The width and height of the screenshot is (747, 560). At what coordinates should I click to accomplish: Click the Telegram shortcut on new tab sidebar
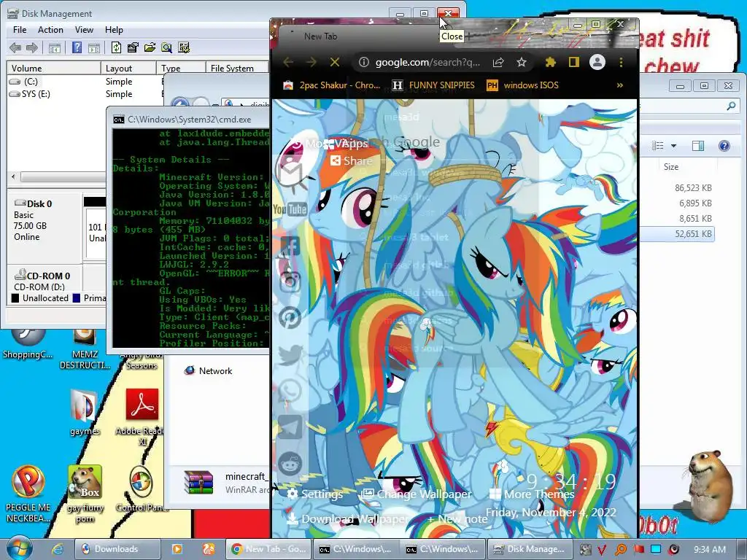pyautogui.click(x=290, y=427)
